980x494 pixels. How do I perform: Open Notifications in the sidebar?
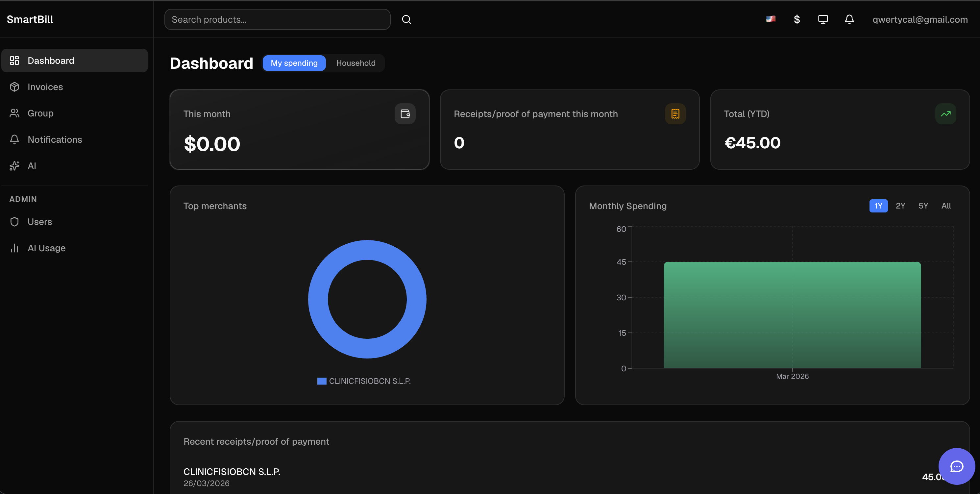pyautogui.click(x=75, y=139)
